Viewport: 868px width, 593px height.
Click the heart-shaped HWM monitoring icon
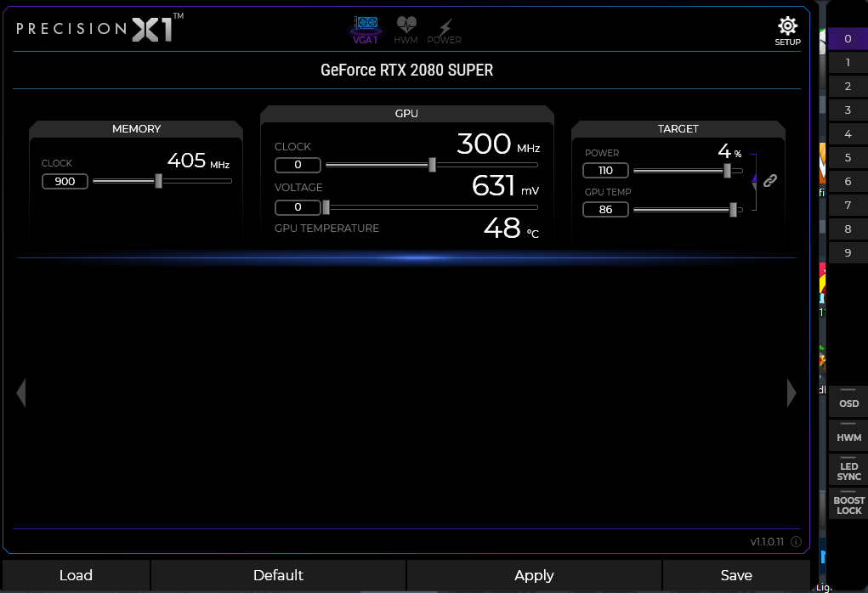click(x=406, y=25)
